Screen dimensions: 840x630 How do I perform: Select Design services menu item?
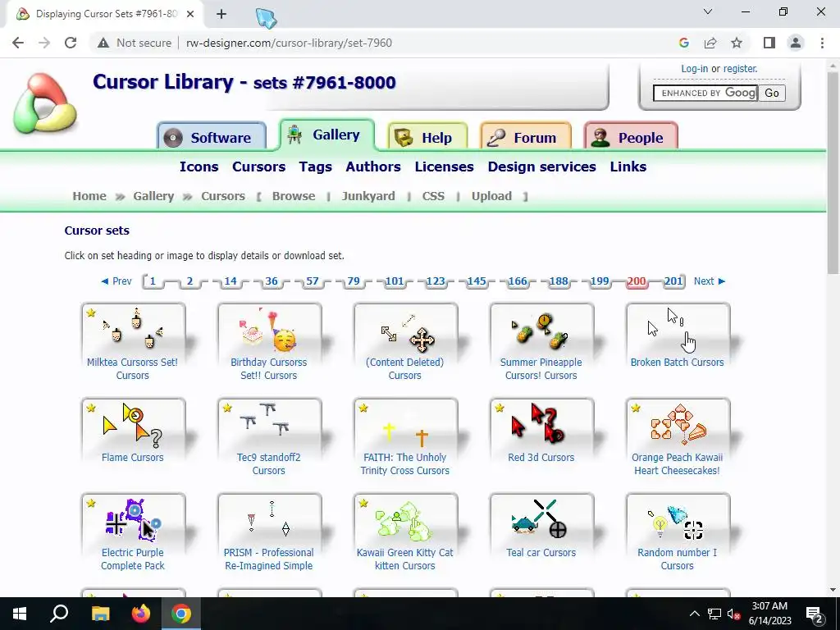[541, 167]
